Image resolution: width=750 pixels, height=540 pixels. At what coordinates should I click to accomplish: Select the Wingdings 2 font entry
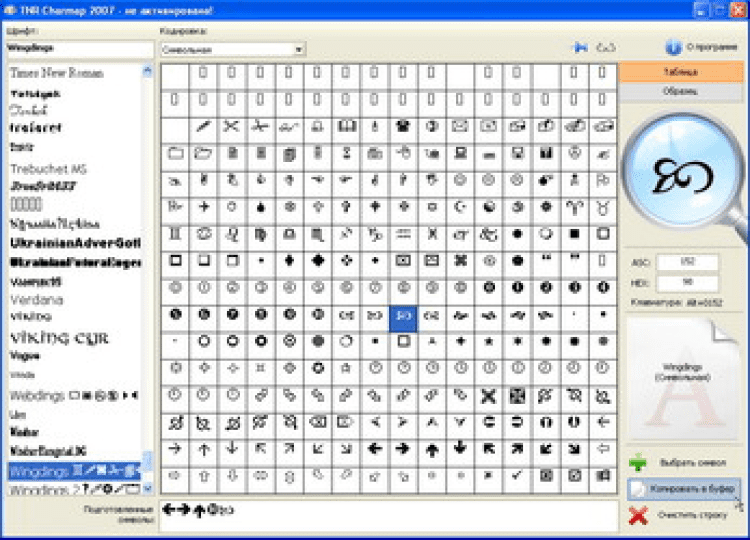coord(74,489)
